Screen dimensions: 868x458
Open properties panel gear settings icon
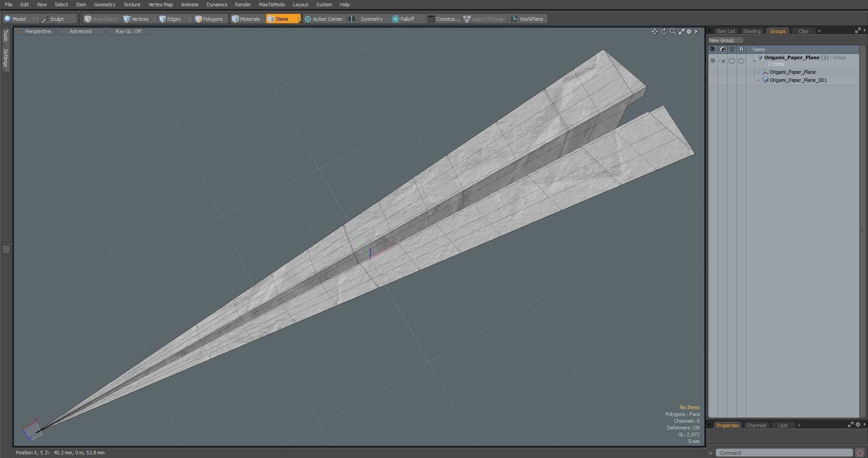[858, 425]
